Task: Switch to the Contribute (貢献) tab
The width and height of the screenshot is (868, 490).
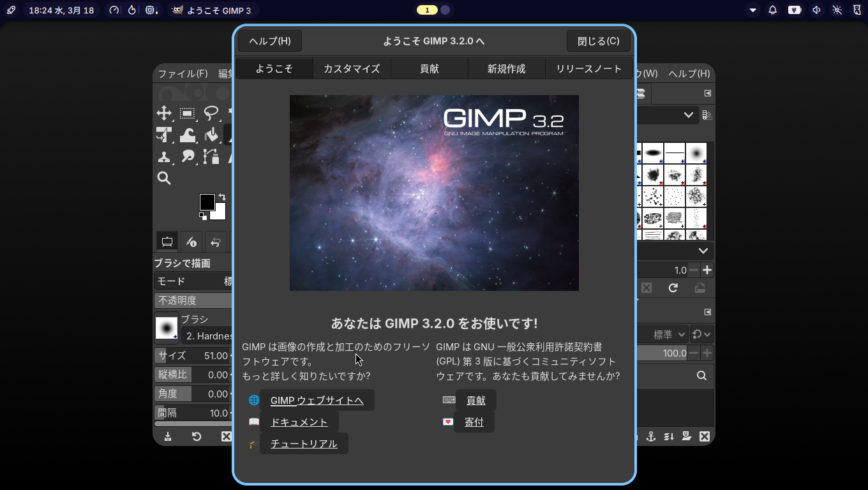Action: click(x=430, y=69)
